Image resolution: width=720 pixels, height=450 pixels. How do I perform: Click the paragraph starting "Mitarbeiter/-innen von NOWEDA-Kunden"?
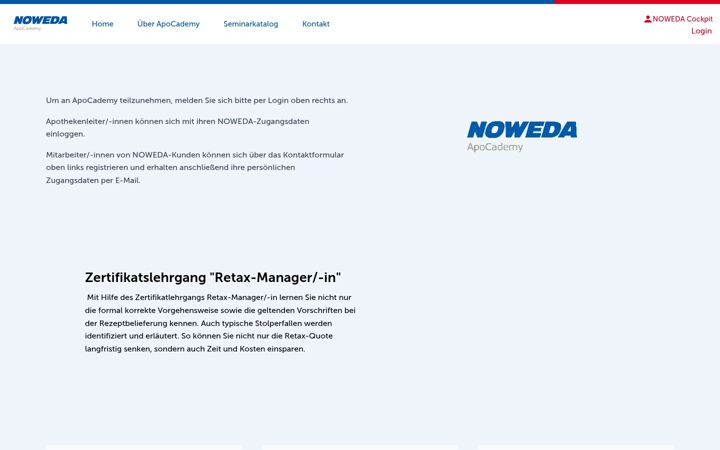pos(195,168)
